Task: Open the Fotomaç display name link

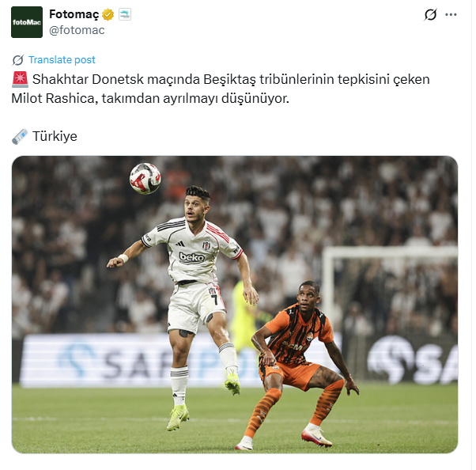Action: (x=74, y=14)
